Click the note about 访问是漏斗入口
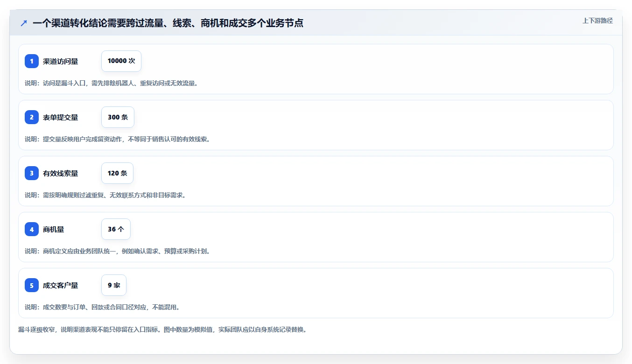This screenshot has height=364, width=632. point(111,83)
